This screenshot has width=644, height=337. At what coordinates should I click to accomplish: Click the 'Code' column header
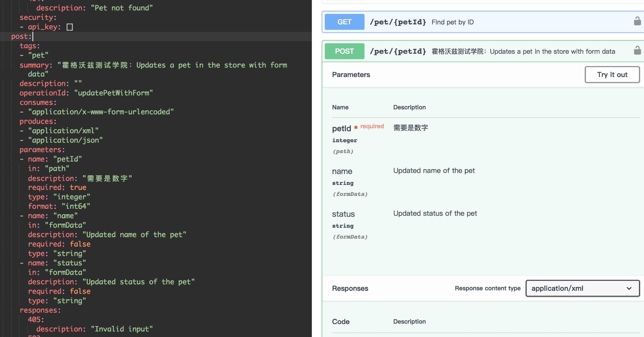coord(341,322)
